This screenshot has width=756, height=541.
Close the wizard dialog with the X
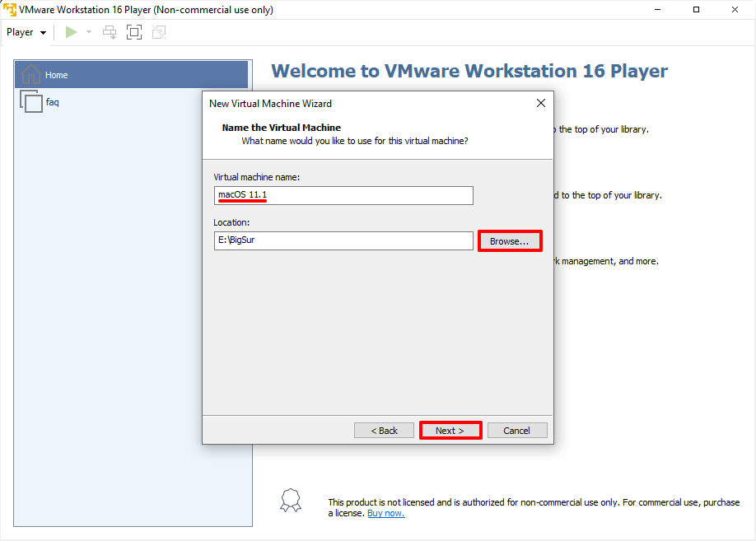541,104
